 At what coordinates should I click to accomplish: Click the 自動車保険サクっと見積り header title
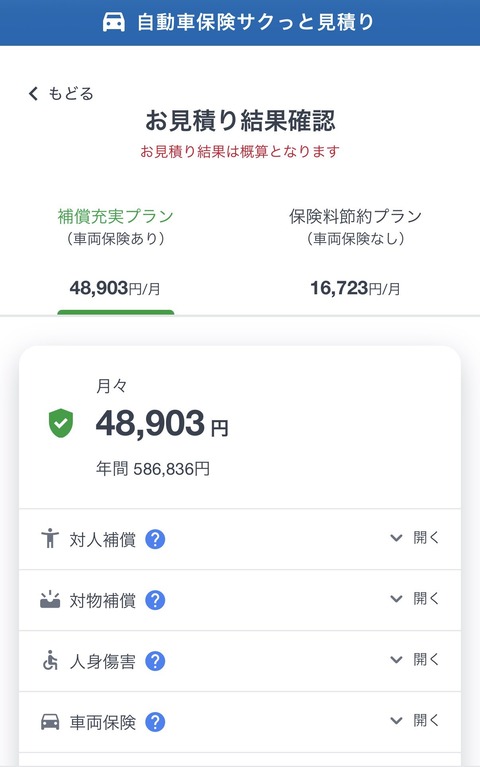(255, 23)
